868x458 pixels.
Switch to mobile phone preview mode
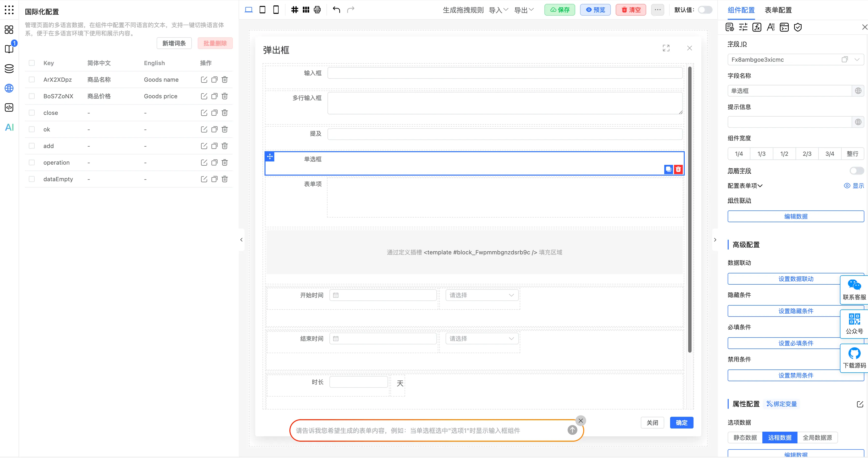click(276, 10)
